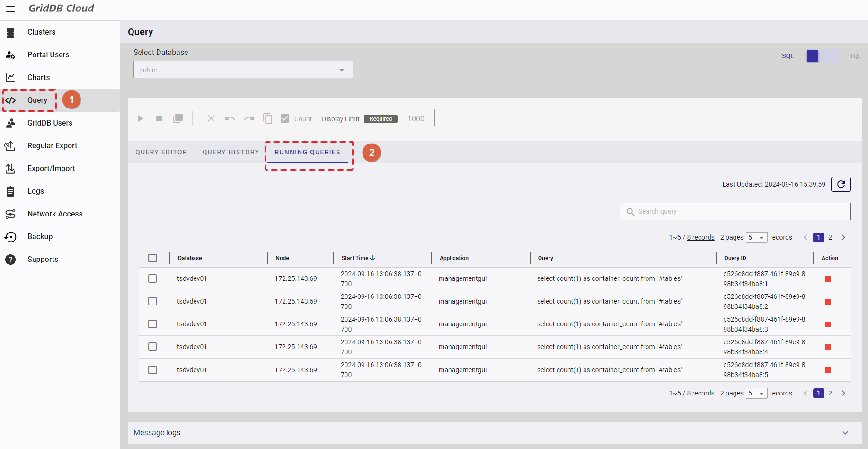Toggle the SQL/TQL switch

click(x=822, y=56)
